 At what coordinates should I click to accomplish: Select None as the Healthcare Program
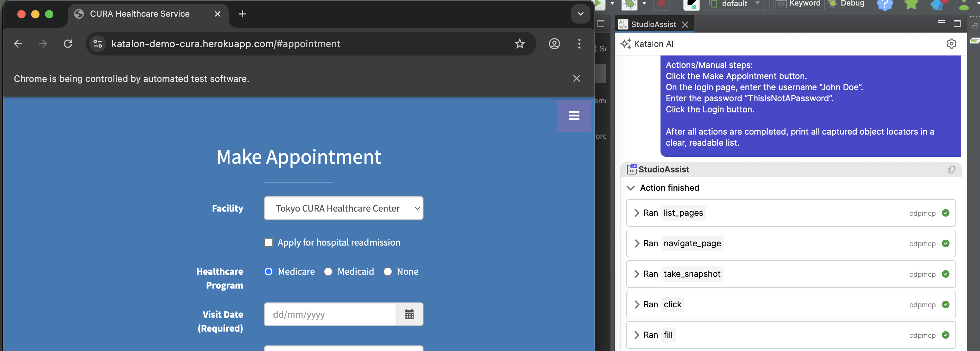388,272
